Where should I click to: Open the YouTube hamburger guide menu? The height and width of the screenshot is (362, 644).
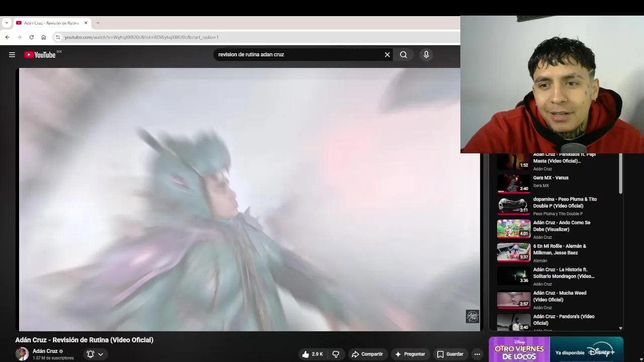[x=12, y=55]
